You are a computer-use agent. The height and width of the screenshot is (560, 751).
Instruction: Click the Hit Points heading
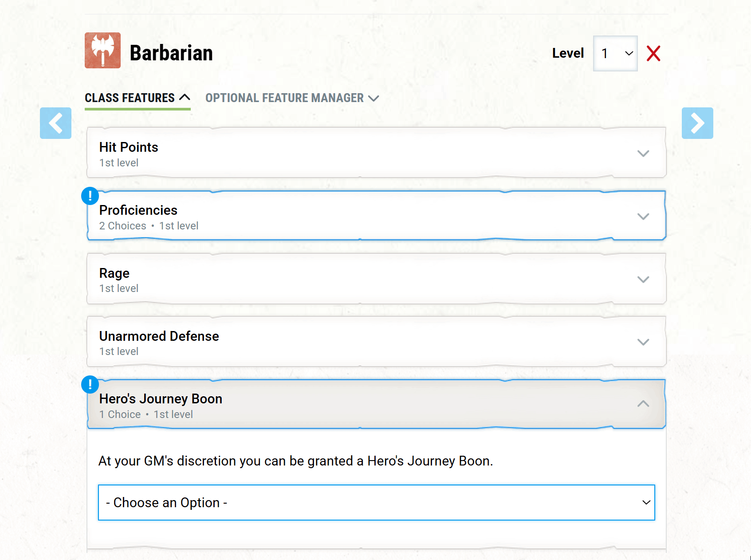click(x=129, y=147)
